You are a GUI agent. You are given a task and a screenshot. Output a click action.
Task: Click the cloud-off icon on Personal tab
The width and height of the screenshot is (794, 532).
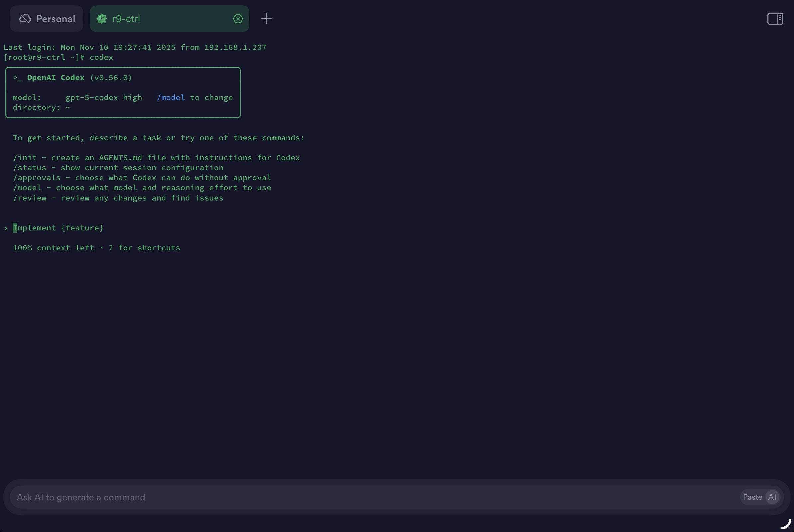25,19
